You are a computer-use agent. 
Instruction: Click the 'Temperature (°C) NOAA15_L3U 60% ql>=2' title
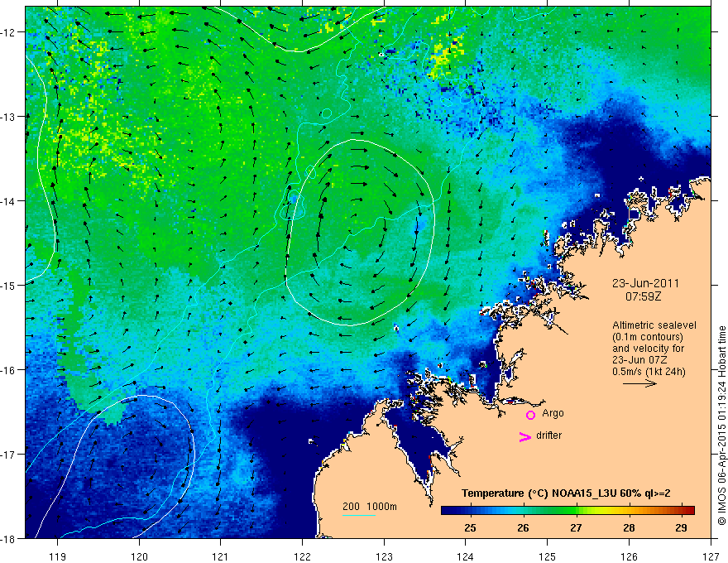[x=566, y=493]
